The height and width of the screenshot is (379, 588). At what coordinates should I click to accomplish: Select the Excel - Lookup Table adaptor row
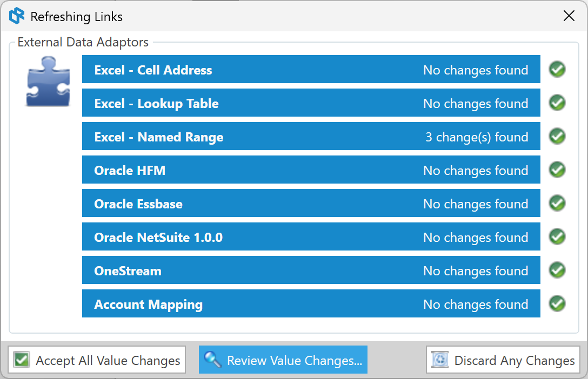[311, 103]
